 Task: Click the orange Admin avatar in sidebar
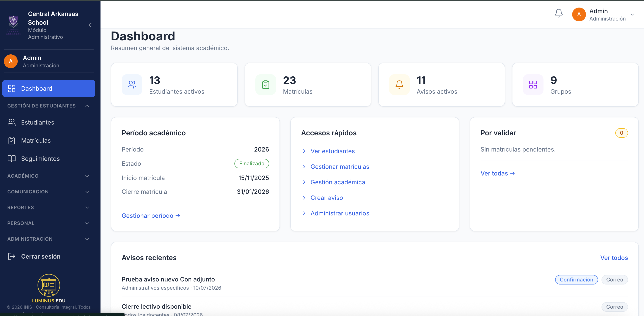coord(11,61)
